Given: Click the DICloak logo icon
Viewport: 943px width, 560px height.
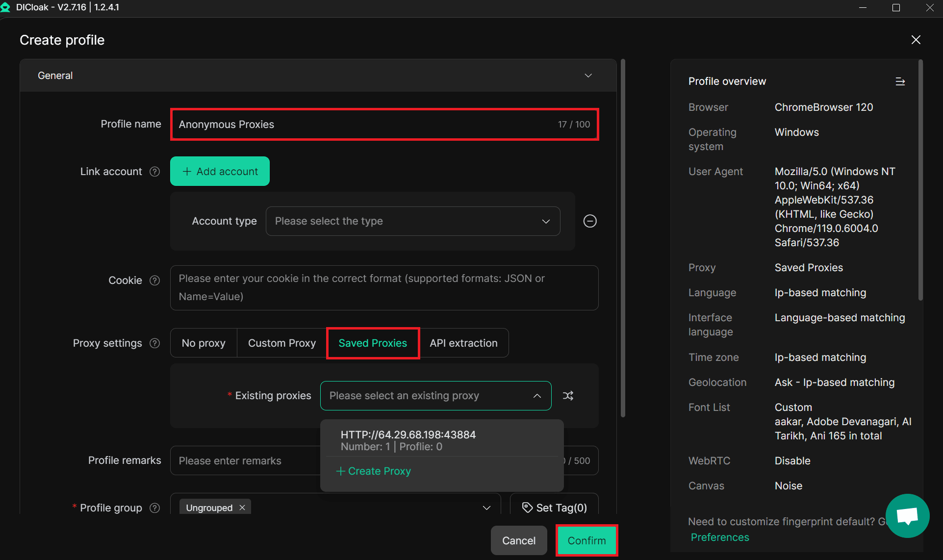Looking at the screenshot, I should [6, 7].
